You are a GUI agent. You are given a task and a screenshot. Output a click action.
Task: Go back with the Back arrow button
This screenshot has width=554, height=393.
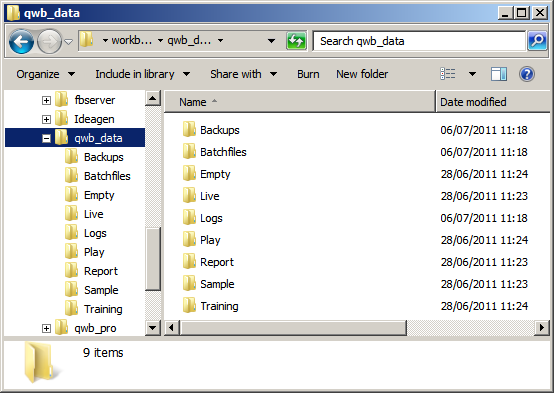[x=21, y=42]
